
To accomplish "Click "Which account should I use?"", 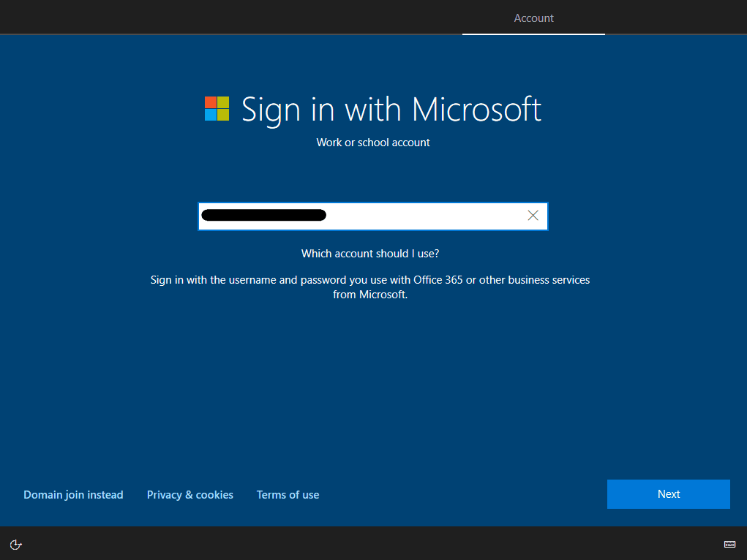I will click(x=370, y=254).
